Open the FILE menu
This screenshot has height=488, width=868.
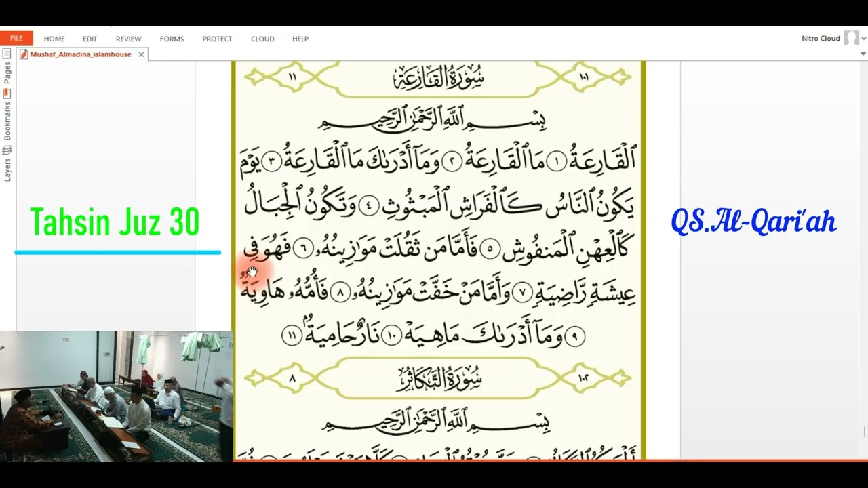(16, 39)
